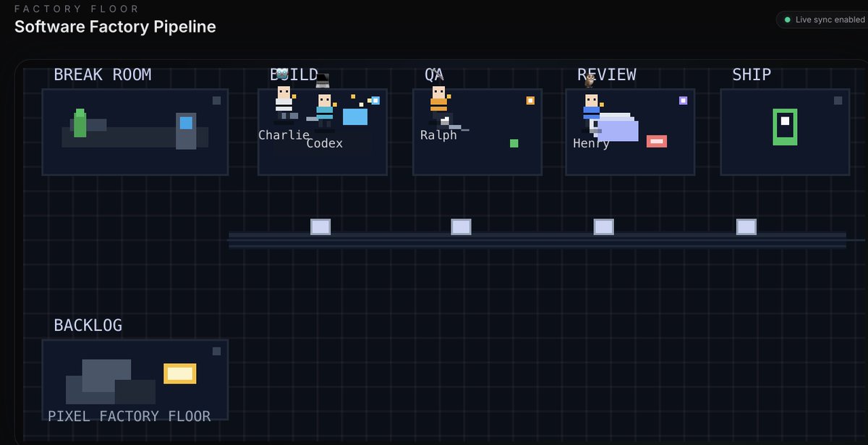The height and width of the screenshot is (445, 868).
Task: Click Ralph in the QA station
Action: (438, 103)
